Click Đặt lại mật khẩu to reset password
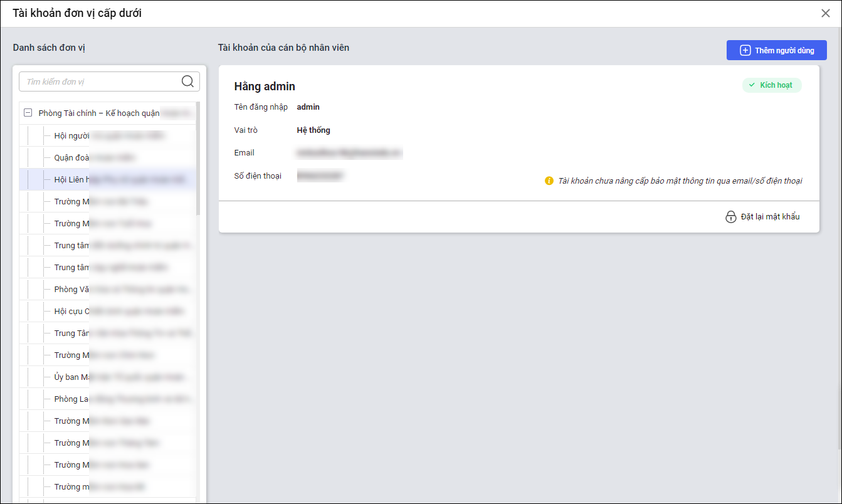Viewport: 842px width, 504px height. (x=769, y=217)
